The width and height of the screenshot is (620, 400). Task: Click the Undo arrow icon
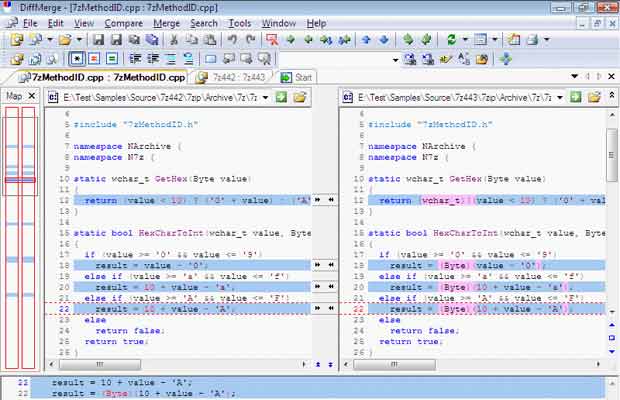point(232,40)
